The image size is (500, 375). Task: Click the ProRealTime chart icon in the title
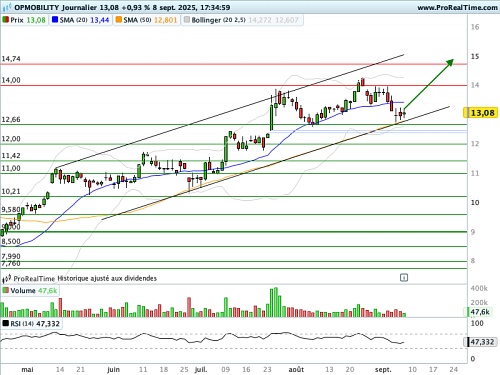(x=7, y=7)
